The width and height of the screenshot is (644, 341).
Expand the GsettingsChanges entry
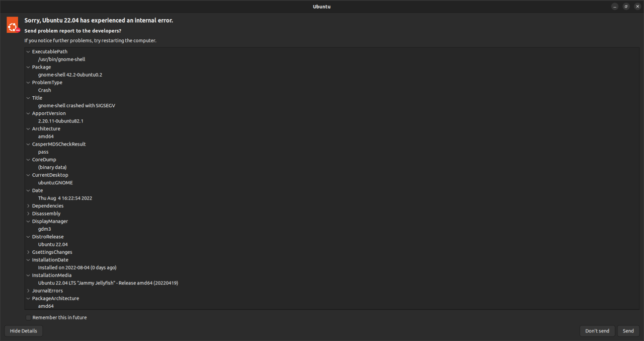tap(28, 252)
